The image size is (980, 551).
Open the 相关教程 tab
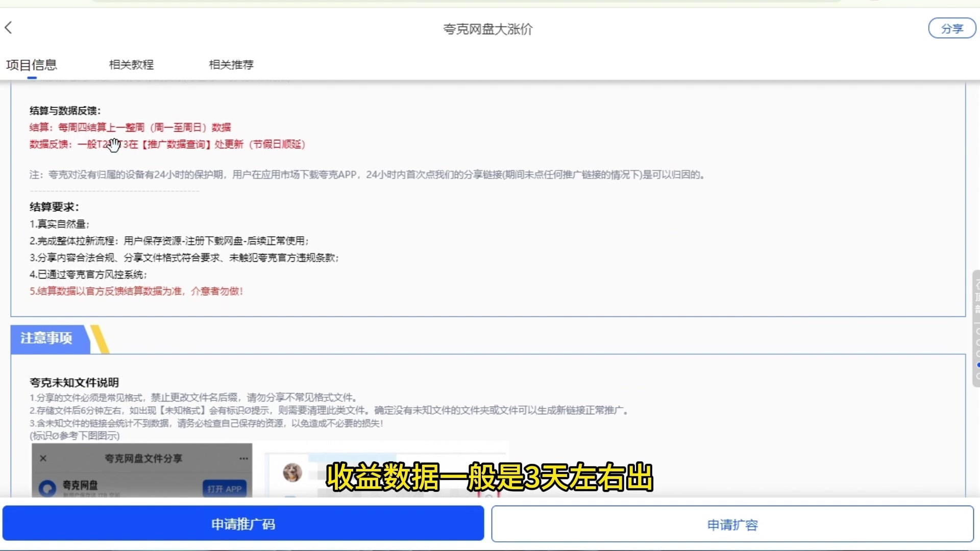tap(131, 65)
